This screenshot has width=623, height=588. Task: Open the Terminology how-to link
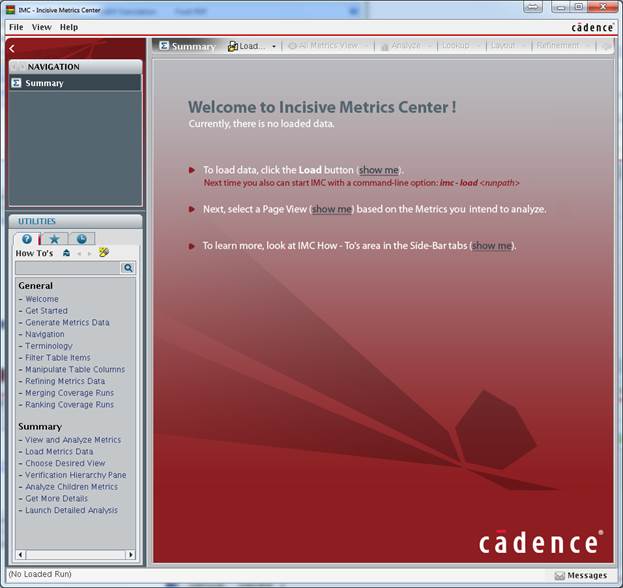pyautogui.click(x=49, y=346)
